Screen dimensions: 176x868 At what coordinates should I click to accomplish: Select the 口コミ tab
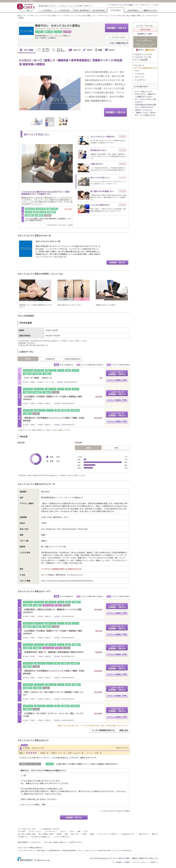click(x=110, y=50)
